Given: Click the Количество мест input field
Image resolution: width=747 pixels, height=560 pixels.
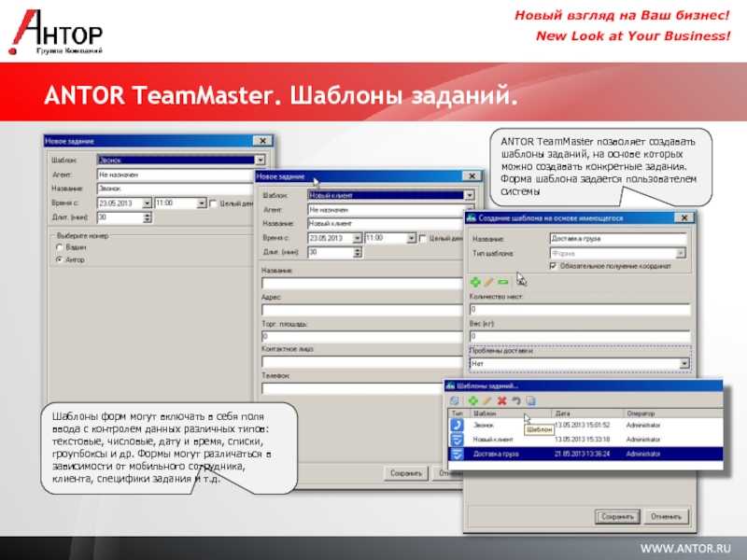Looking at the screenshot, I should pos(580,310).
